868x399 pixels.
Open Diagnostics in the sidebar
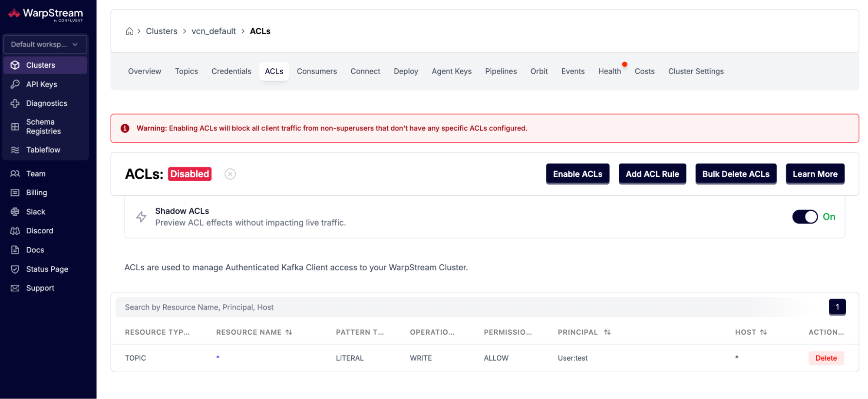click(46, 103)
